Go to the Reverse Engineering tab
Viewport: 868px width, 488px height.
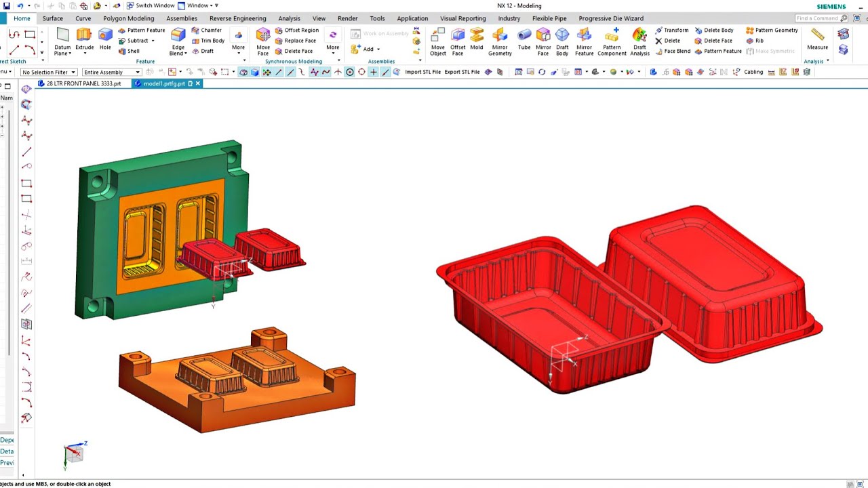(237, 18)
